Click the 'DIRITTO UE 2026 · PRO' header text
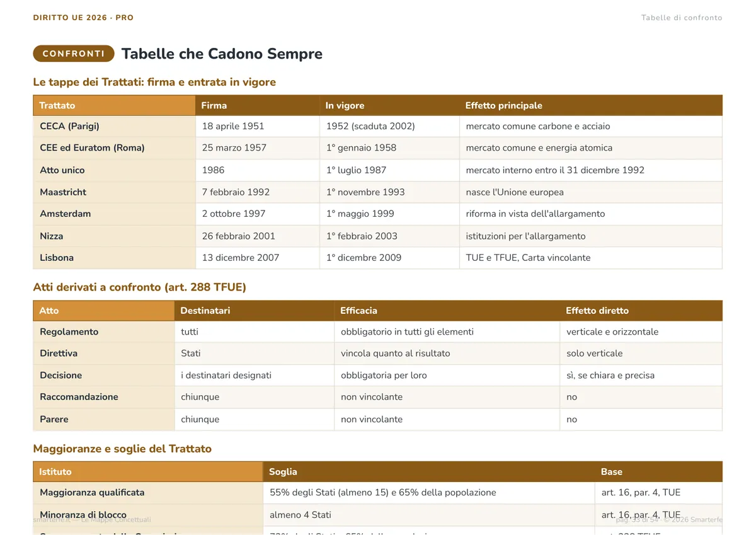The width and height of the screenshot is (756, 535). 83,18
